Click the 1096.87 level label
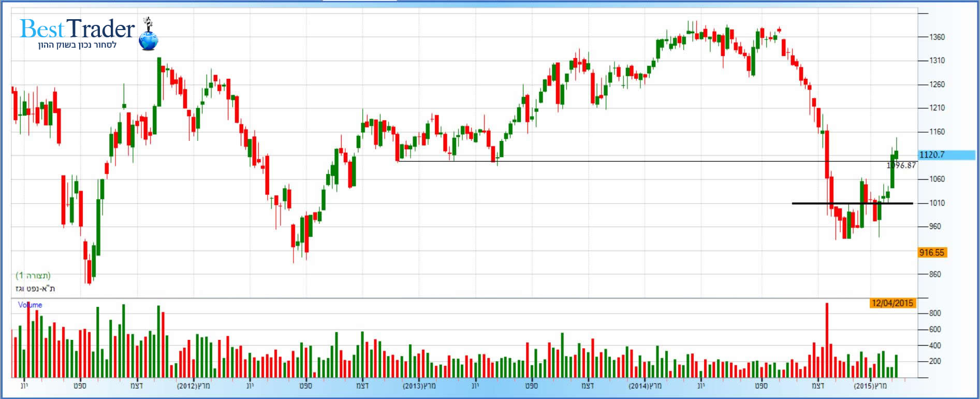 pyautogui.click(x=901, y=165)
